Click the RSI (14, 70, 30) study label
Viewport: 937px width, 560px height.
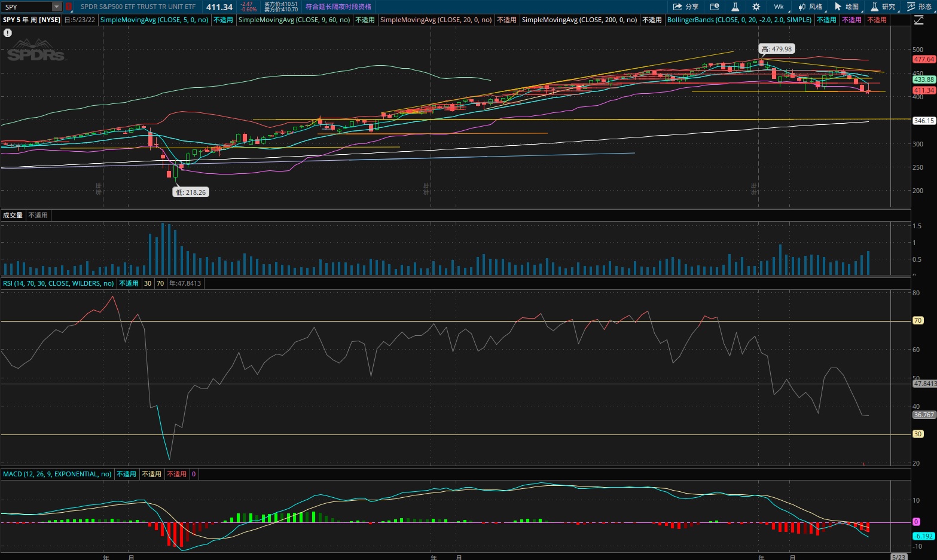pos(58,283)
